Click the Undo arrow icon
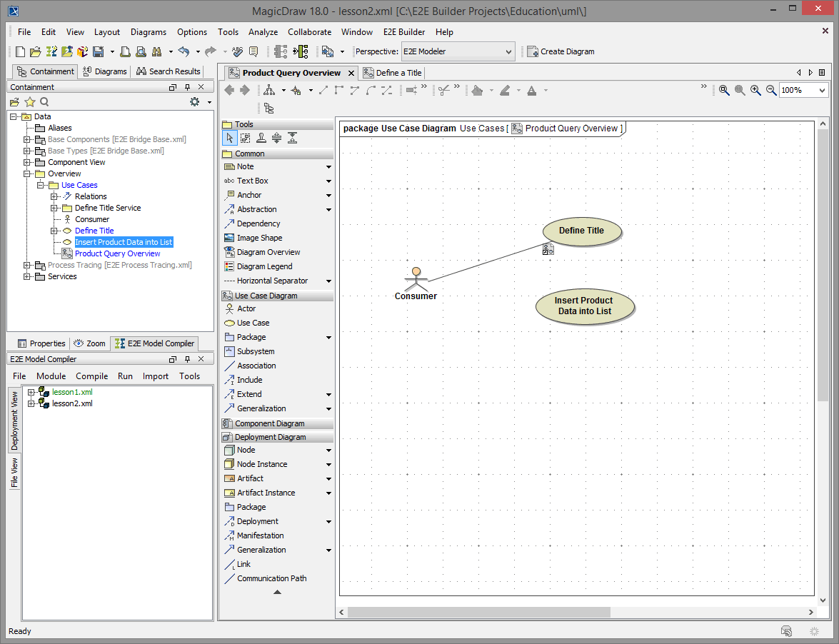This screenshot has height=644, width=839. (x=184, y=51)
